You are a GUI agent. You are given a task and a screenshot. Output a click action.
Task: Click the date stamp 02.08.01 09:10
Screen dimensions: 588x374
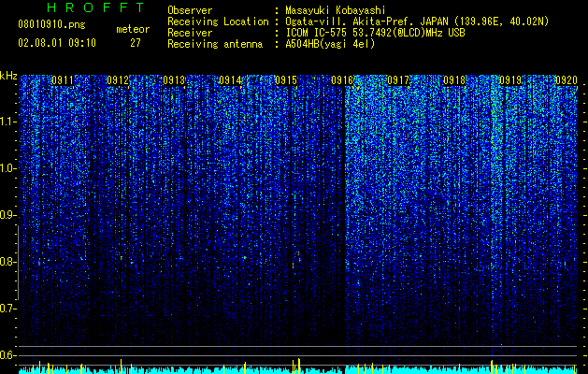tap(57, 43)
